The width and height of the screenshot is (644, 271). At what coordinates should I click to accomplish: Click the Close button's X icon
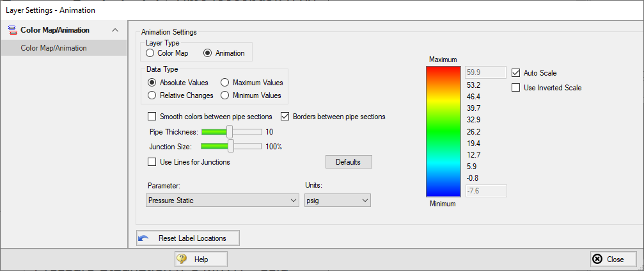coord(597,259)
